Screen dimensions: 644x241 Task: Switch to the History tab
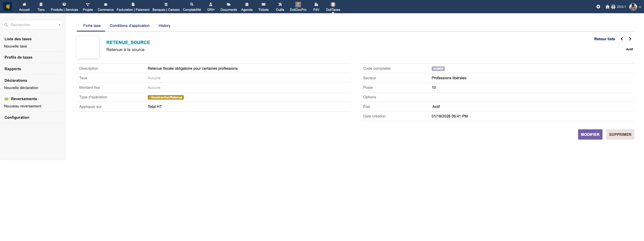(164, 26)
